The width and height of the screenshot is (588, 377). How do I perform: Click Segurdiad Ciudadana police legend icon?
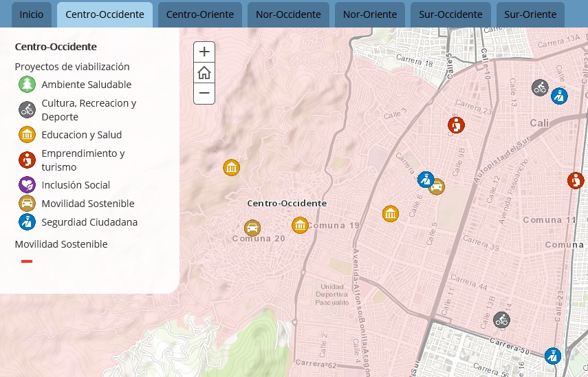[x=27, y=222]
